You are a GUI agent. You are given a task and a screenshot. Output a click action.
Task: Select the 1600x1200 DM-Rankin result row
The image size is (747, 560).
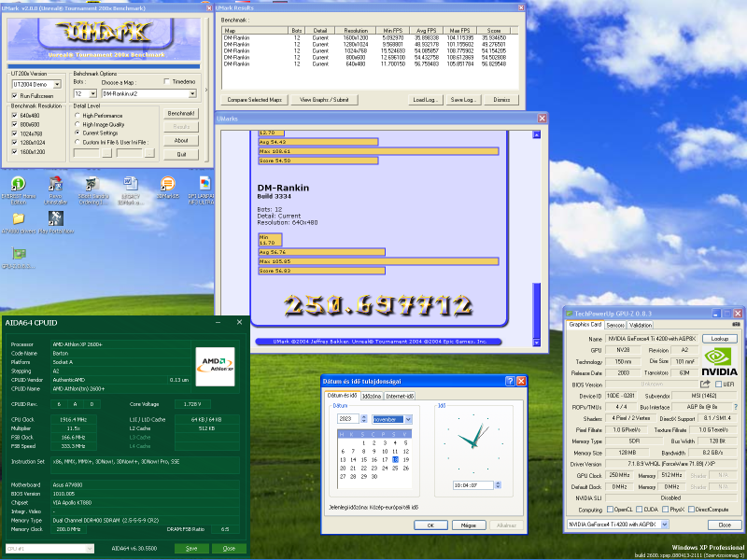370,37
